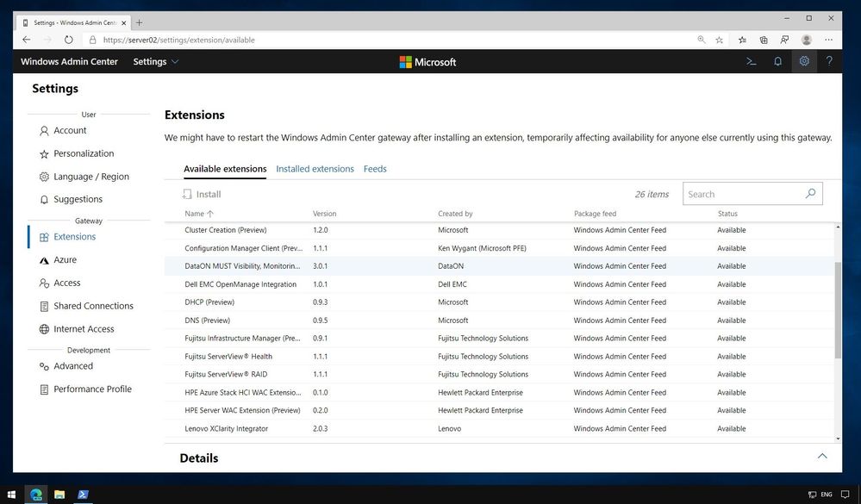
Task: Go to Windows Admin Center home link
Action: (69, 61)
